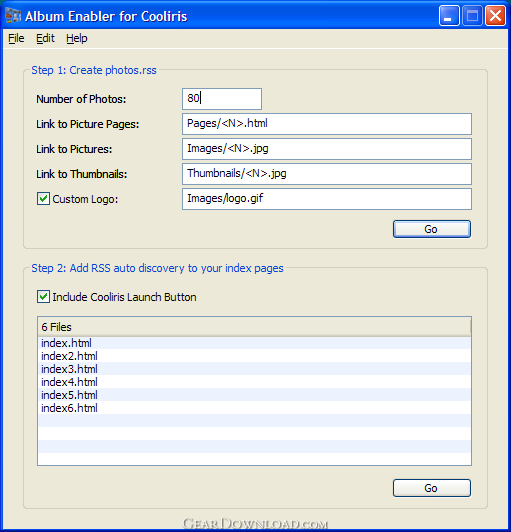
Task: Click the Link to Pictures input
Action: (327, 149)
